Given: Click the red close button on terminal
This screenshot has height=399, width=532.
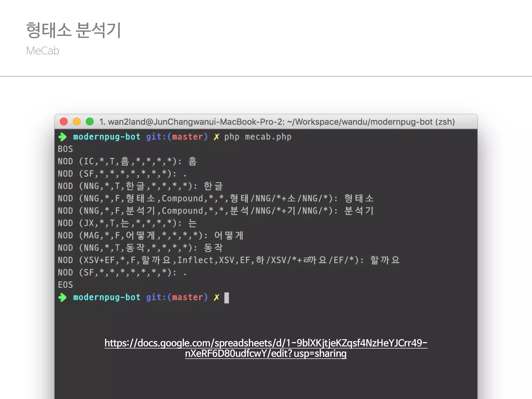Looking at the screenshot, I should pyautogui.click(x=64, y=122).
